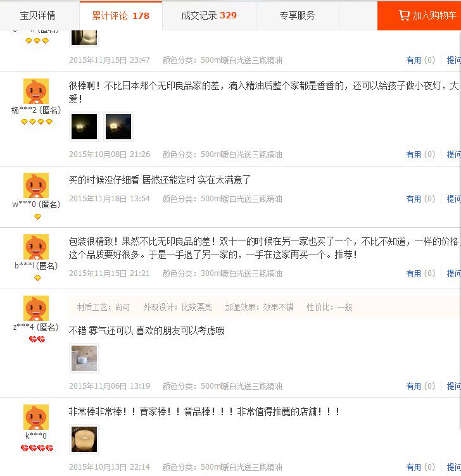Viewport: 461px width, 476px height.
Task: Click shopping cart icon in 加入购物车 button
Action: point(404,15)
